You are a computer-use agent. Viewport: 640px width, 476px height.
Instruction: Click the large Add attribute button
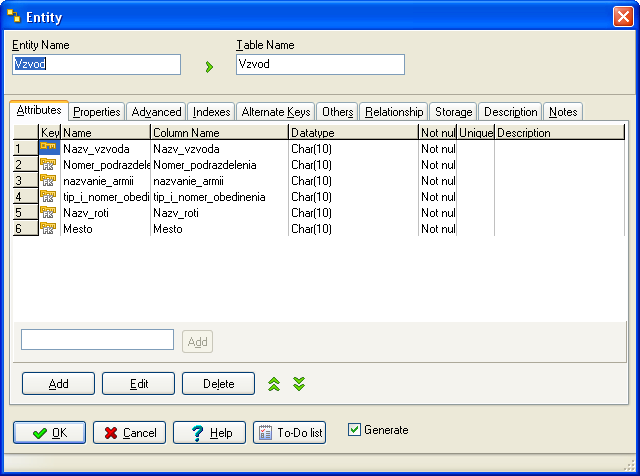pyautogui.click(x=58, y=383)
